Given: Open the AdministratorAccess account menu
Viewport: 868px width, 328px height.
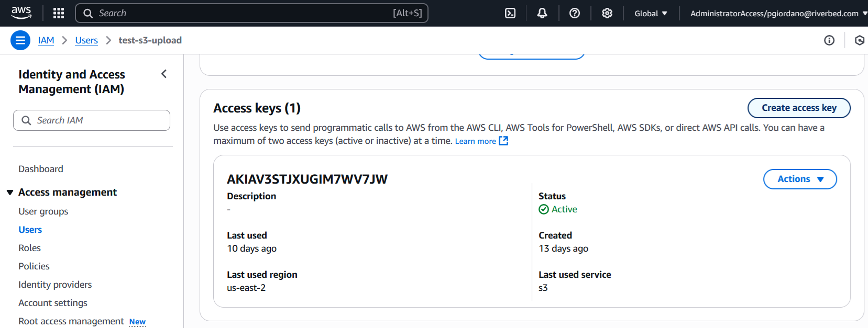Looking at the screenshot, I should coord(778,13).
